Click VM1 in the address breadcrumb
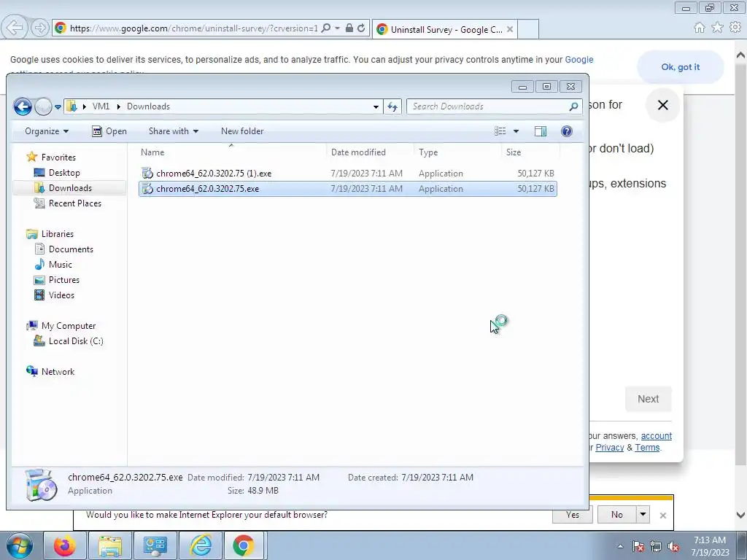747x560 pixels. tap(101, 106)
